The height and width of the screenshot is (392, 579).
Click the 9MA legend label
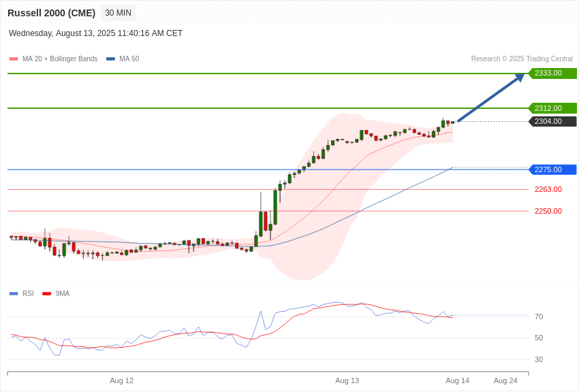tap(63, 293)
